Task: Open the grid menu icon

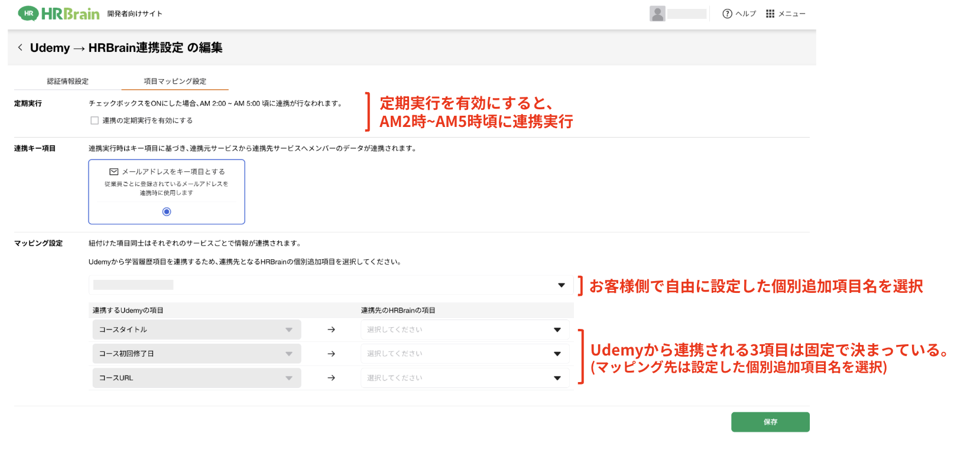Action: point(770,14)
